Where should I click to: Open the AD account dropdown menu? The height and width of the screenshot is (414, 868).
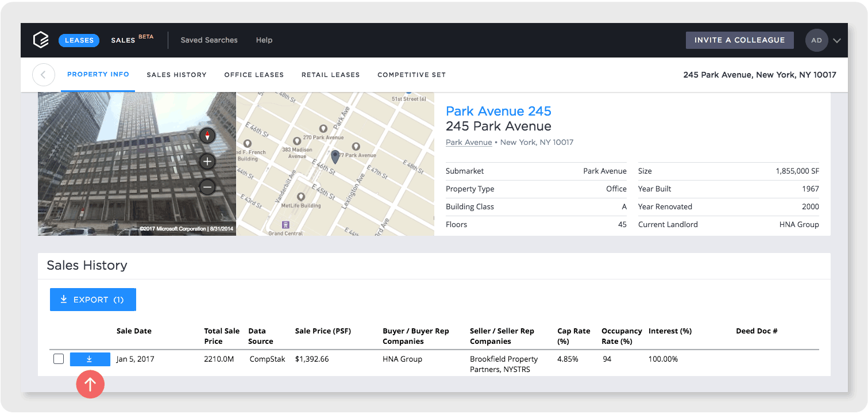coord(816,40)
